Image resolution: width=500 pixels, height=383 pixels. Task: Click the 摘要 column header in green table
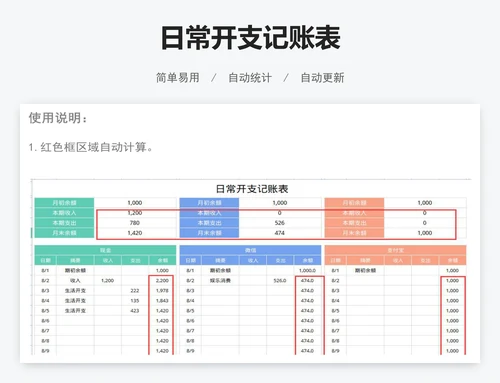[75, 260]
